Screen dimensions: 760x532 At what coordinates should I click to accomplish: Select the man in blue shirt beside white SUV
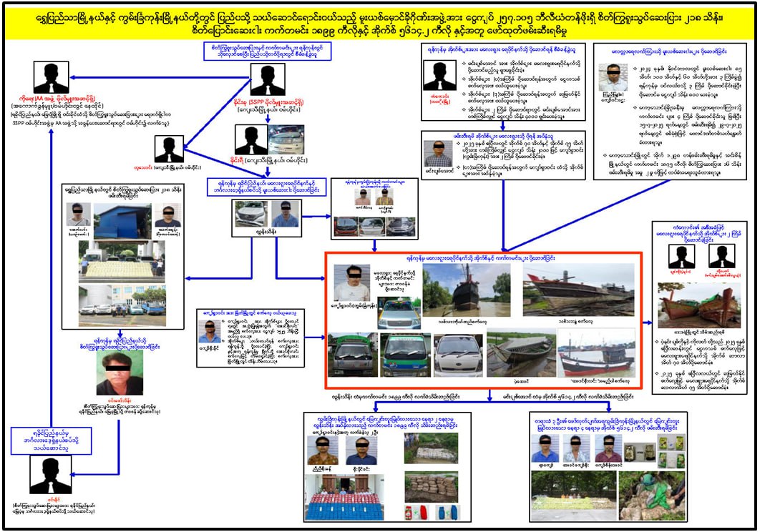click(285, 214)
